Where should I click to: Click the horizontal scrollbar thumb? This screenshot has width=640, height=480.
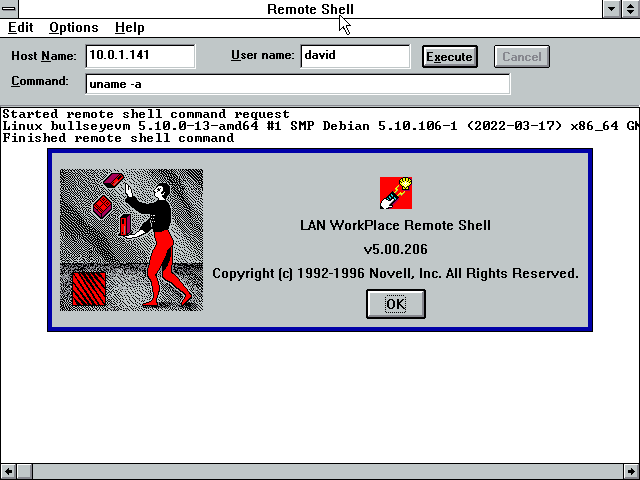(24, 471)
